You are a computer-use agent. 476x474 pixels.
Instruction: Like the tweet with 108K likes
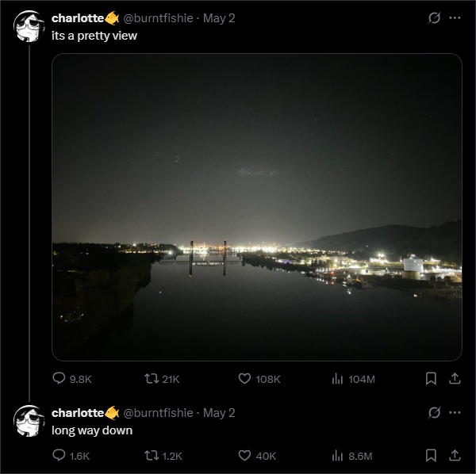coord(259,379)
